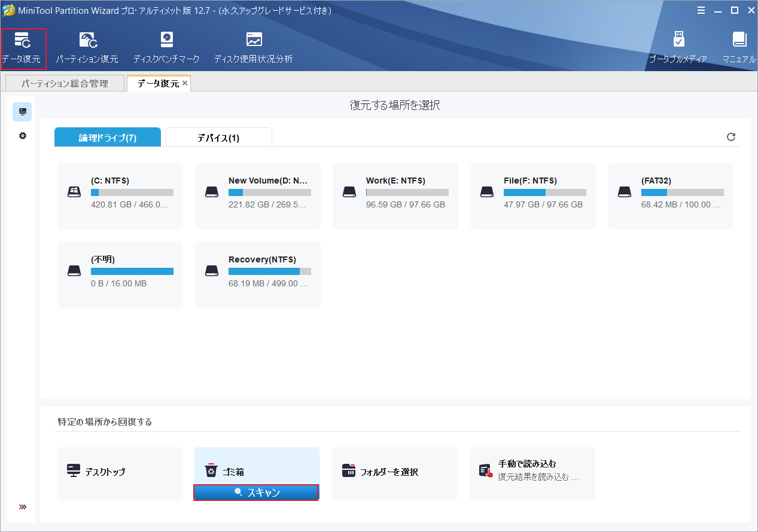Expand the bottom-left panel arrows
The image size is (758, 532).
click(22, 506)
